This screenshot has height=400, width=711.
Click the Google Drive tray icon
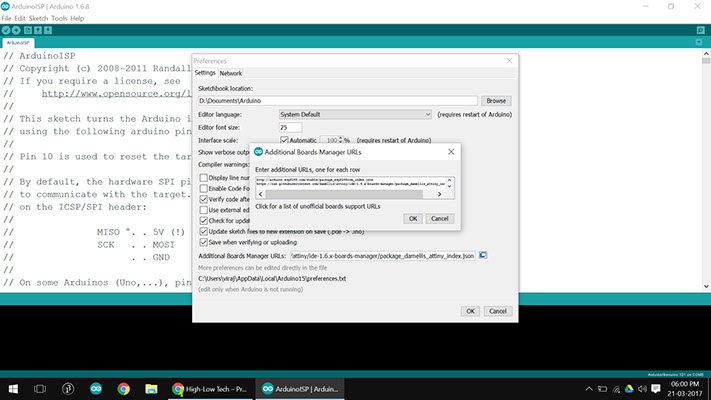tap(629, 389)
